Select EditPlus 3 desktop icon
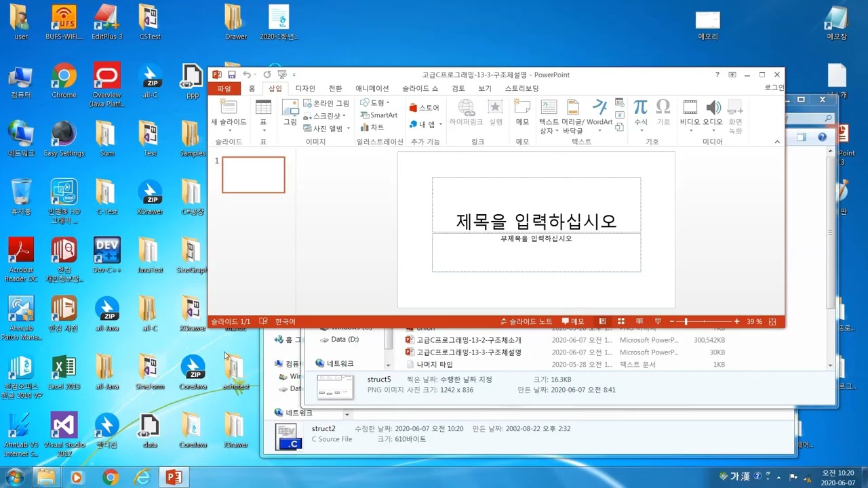The image size is (868, 488). coord(106,22)
